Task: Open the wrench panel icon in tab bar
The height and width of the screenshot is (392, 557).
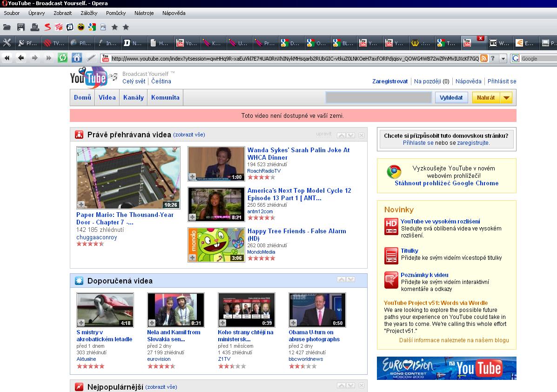Action: click(x=7, y=43)
